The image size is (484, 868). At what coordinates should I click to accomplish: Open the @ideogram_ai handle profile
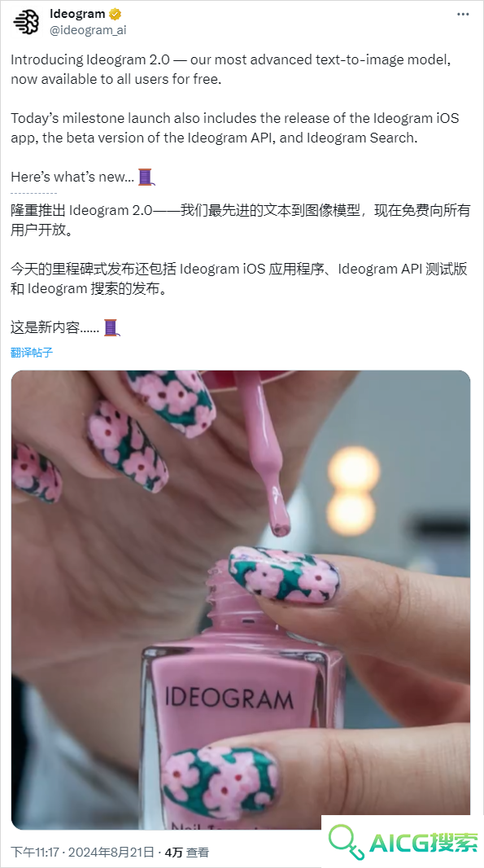coord(88,30)
